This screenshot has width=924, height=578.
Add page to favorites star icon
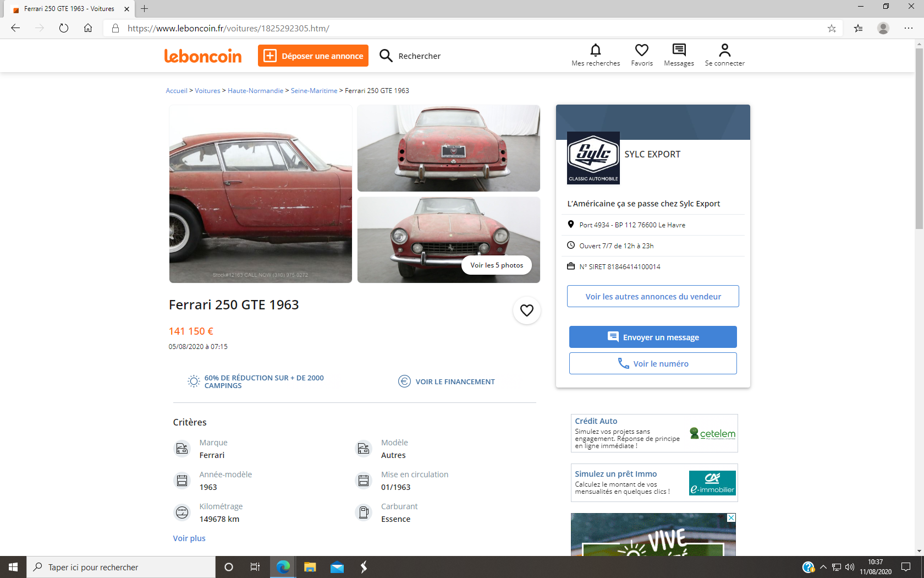pos(832,28)
